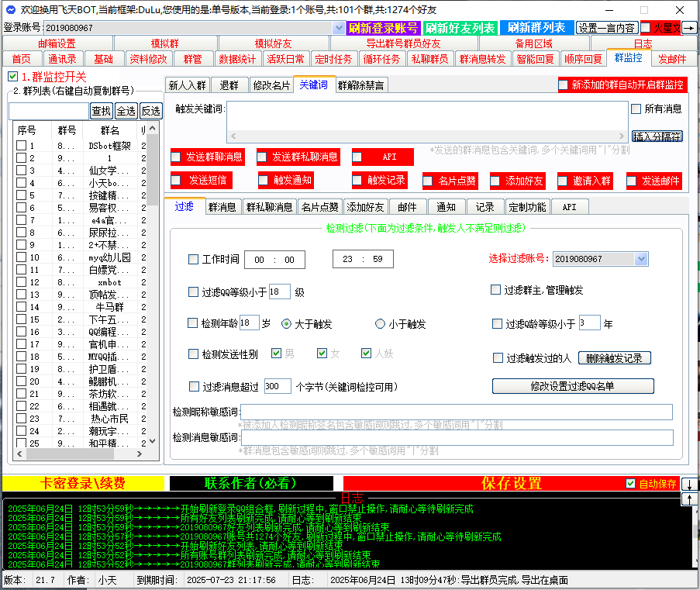Click 全选 button
The width and height of the screenshot is (700, 590).
[126, 111]
